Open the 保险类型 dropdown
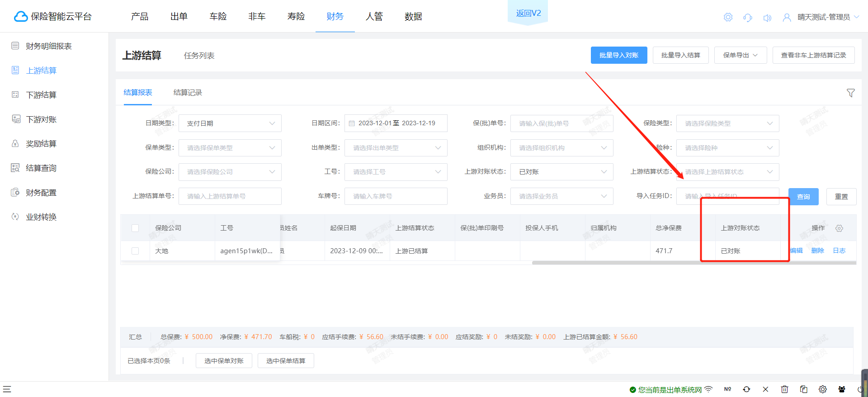 point(728,123)
